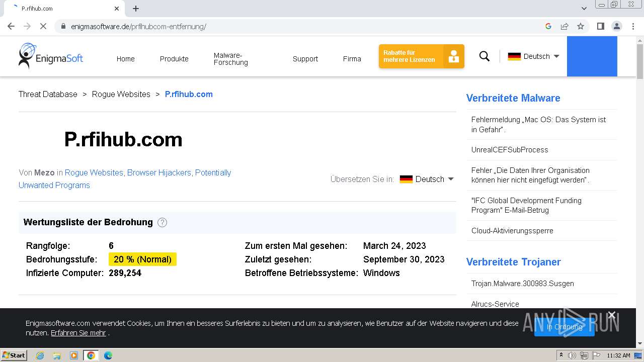The height and width of the screenshot is (362, 644).
Task: Open header language dropdown Deutsch
Action: (x=533, y=56)
